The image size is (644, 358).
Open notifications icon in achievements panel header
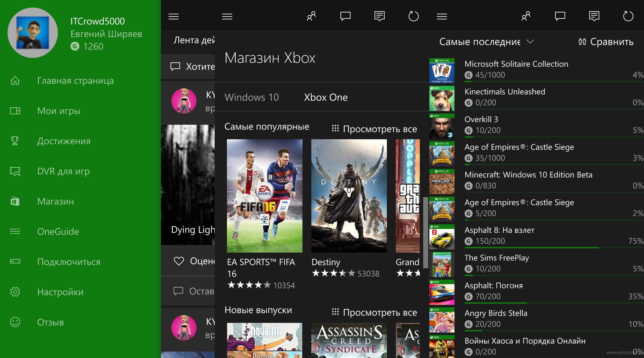(x=594, y=16)
